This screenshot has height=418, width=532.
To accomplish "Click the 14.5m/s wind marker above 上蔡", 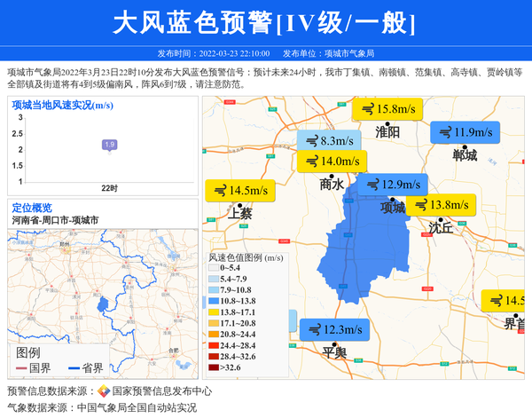I will coord(240,191).
